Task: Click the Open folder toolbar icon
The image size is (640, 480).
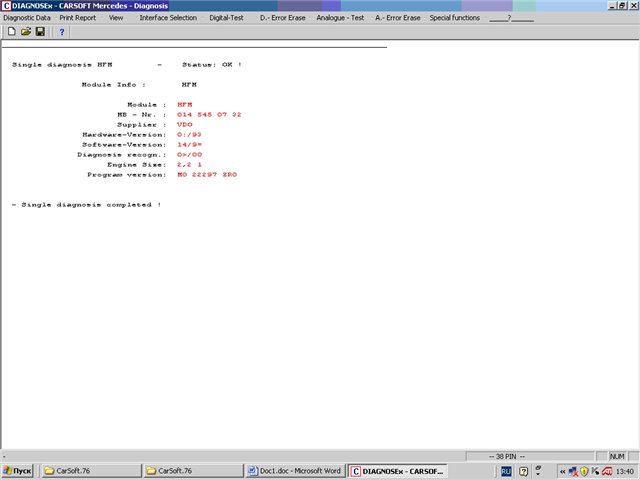Action: (x=25, y=32)
